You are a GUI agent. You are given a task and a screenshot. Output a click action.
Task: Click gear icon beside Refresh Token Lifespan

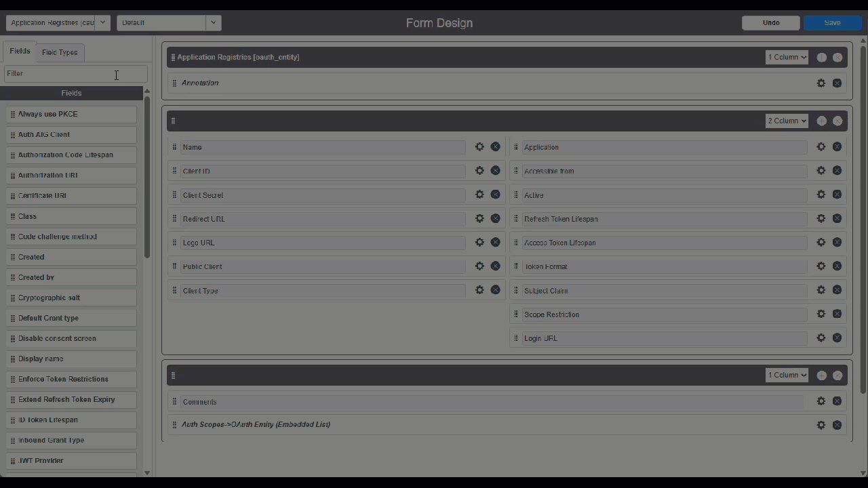click(821, 218)
